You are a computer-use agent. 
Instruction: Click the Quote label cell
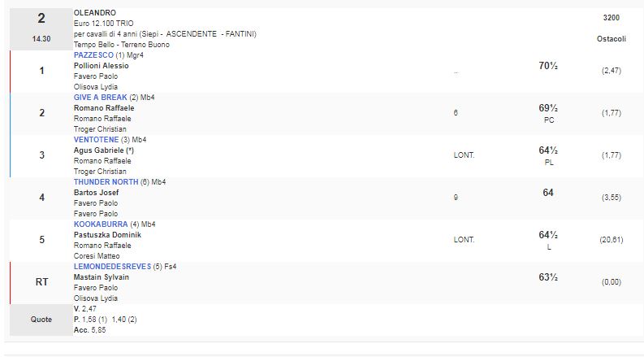tap(41, 320)
